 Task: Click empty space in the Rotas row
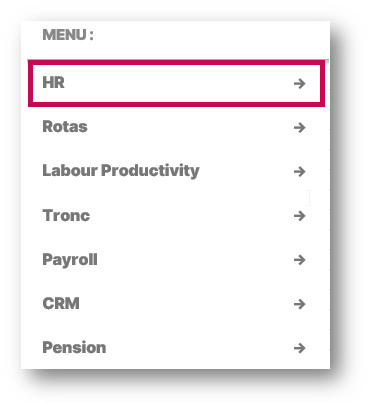pyautogui.click(x=190, y=127)
